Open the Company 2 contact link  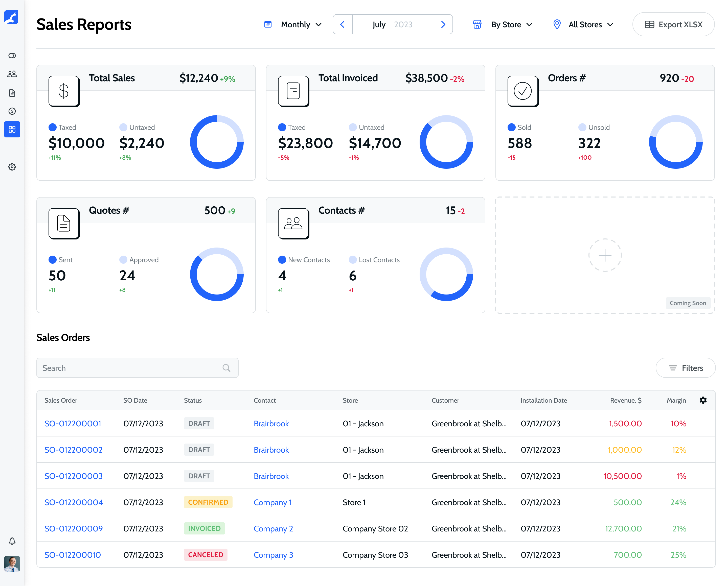273,529
